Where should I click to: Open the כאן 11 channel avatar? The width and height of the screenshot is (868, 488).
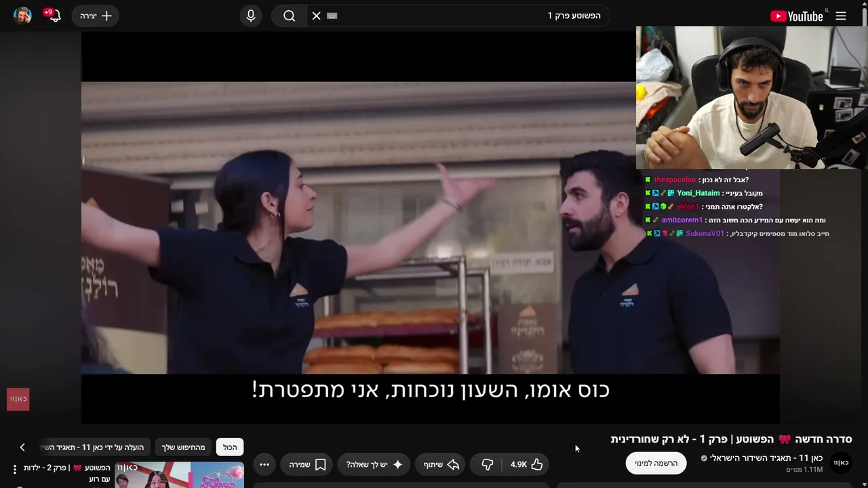coord(841,463)
